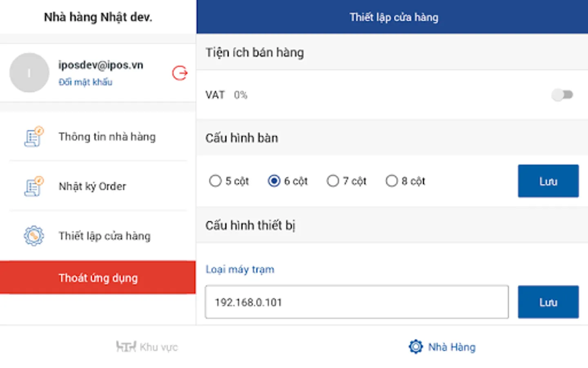The height and width of the screenshot is (368, 588).
Task: Click the Đổi mật khẩu link
Action: [x=85, y=82]
